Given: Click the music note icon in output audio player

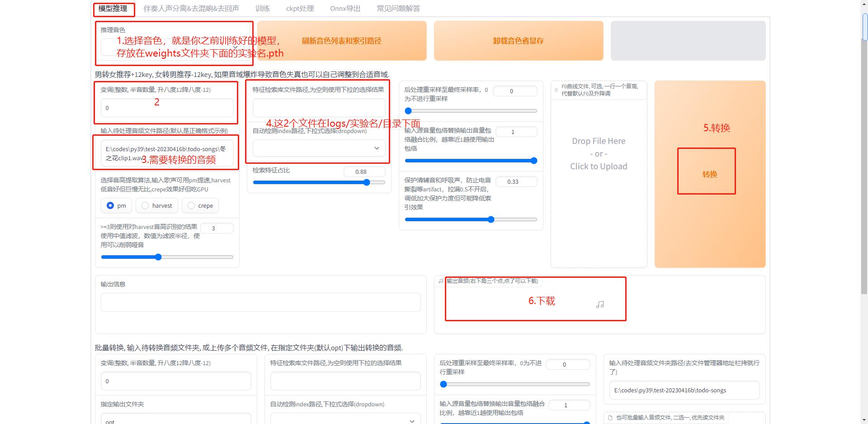Looking at the screenshot, I should pos(600,305).
